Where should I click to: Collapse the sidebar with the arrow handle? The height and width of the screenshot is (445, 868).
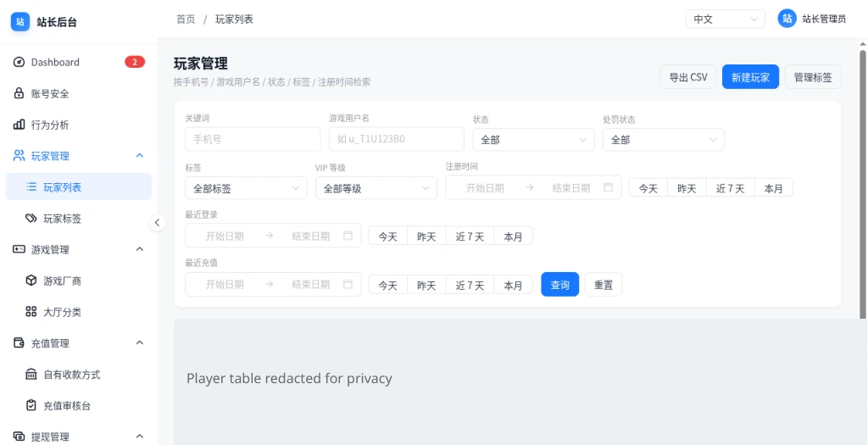[157, 222]
